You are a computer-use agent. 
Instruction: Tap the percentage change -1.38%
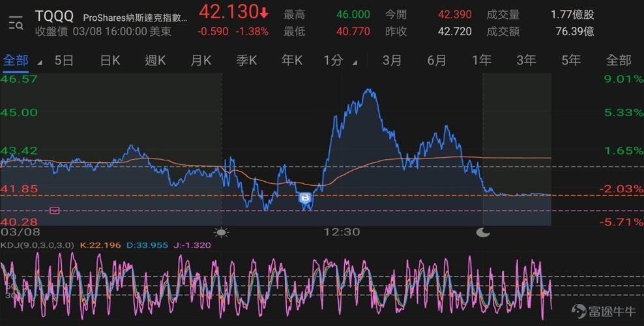coord(252,31)
